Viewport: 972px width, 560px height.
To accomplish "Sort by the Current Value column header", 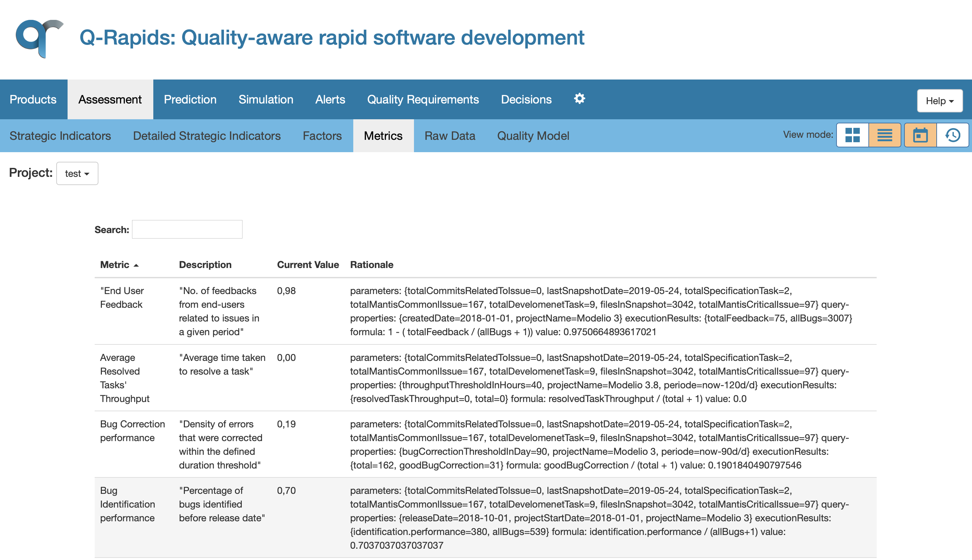I will coord(308,265).
